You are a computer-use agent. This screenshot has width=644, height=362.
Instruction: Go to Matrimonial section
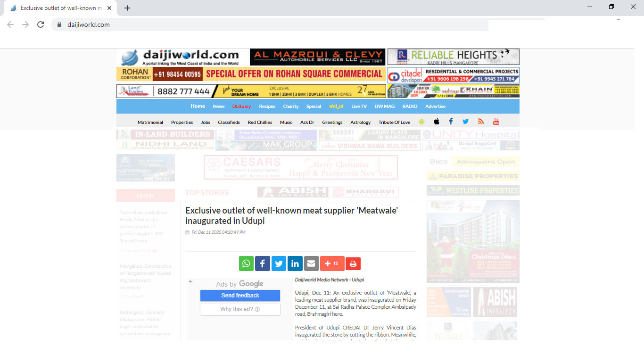coord(150,122)
